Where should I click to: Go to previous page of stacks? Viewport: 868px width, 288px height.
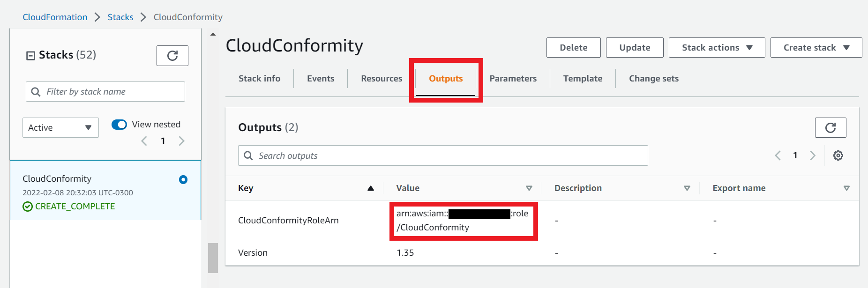click(x=144, y=141)
